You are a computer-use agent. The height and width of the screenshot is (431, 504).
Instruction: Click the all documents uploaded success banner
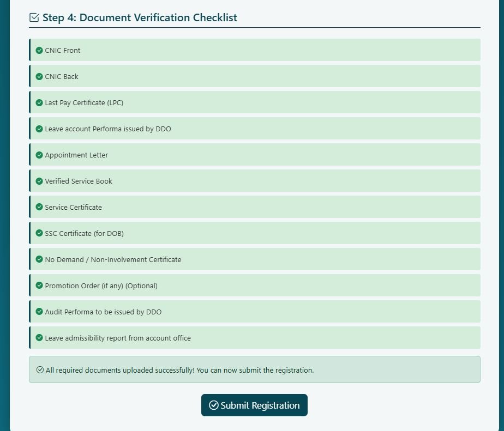pyautogui.click(x=255, y=370)
